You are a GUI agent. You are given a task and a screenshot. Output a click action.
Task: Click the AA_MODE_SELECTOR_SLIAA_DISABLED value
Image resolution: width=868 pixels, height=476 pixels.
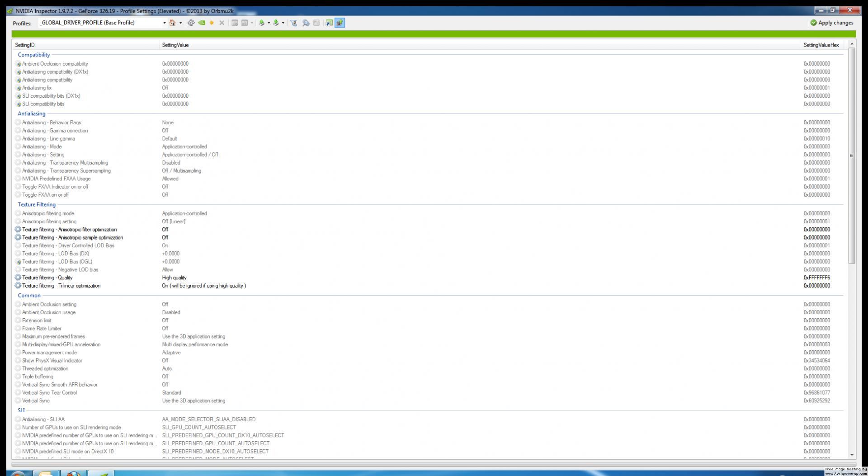click(x=209, y=419)
